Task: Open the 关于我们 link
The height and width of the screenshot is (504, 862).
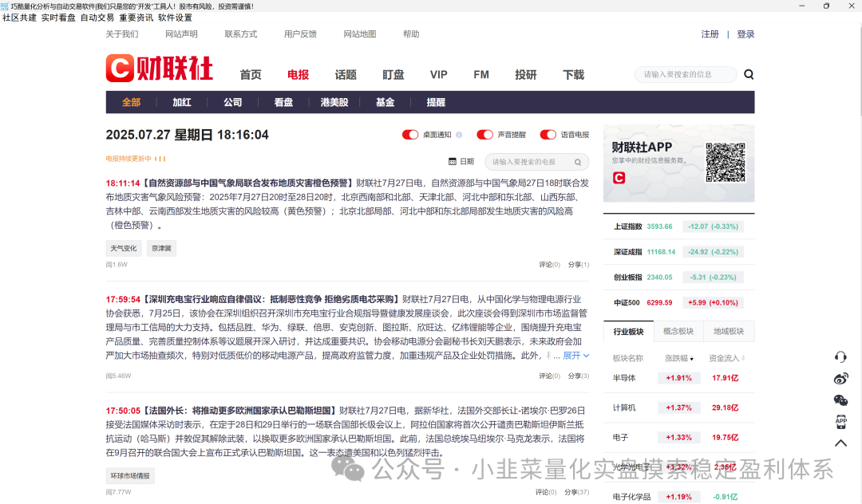Action: [x=122, y=34]
